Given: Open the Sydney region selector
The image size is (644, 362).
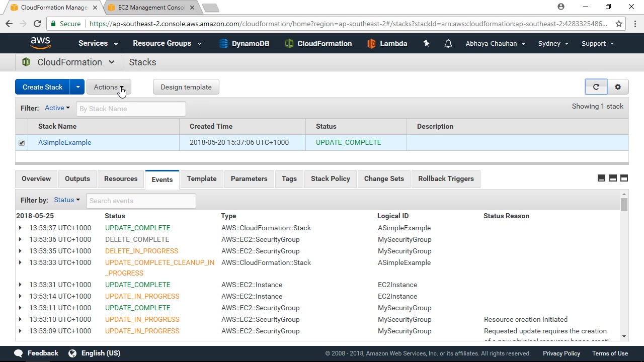Looking at the screenshot, I should tap(553, 43).
